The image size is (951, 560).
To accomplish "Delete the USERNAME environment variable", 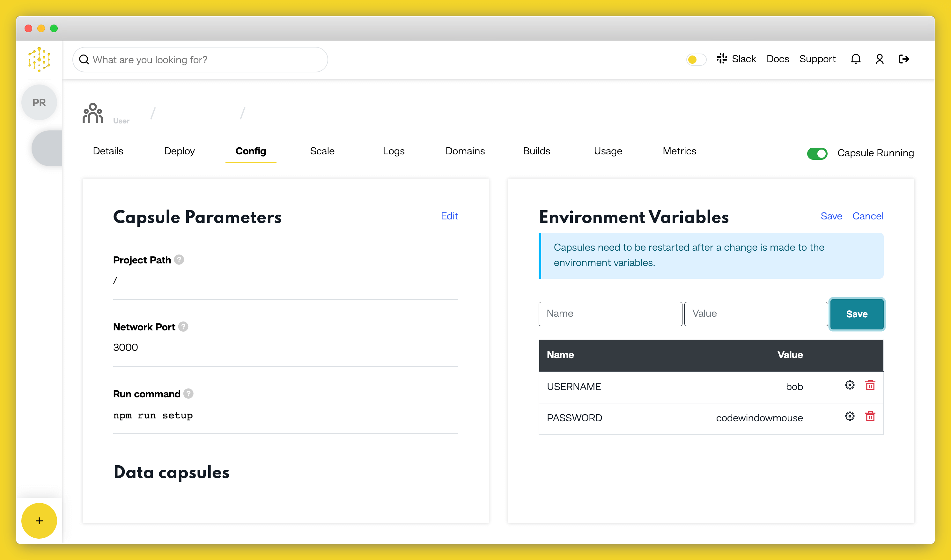I will pyautogui.click(x=870, y=385).
